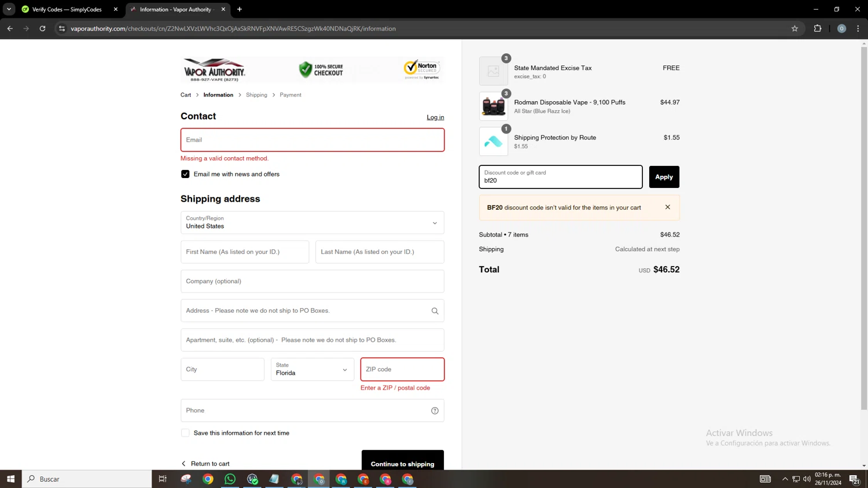This screenshot has height=488, width=868.
Task: Click the page vertical scrollbar
Action: point(864,228)
